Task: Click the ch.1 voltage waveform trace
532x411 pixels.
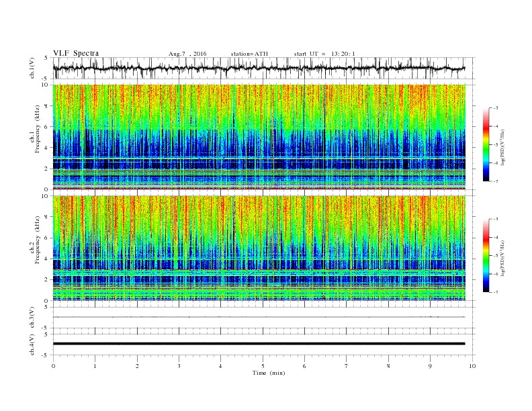Action: 259,68
